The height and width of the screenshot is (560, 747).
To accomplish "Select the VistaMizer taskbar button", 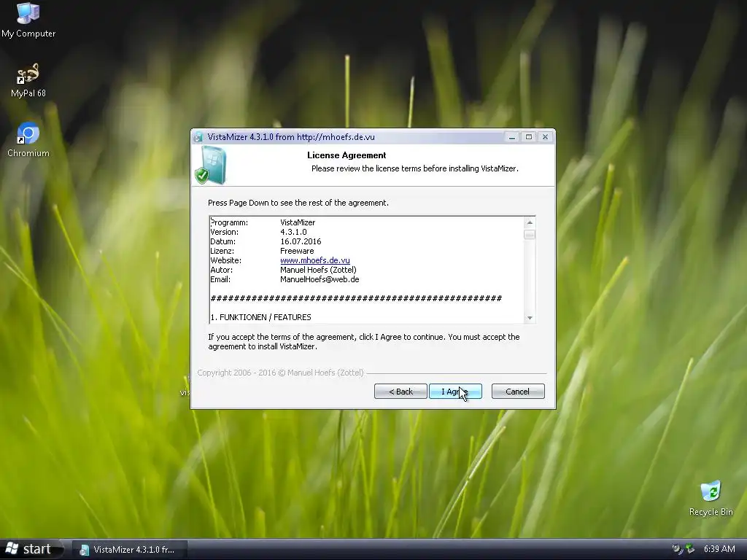I will click(x=130, y=550).
